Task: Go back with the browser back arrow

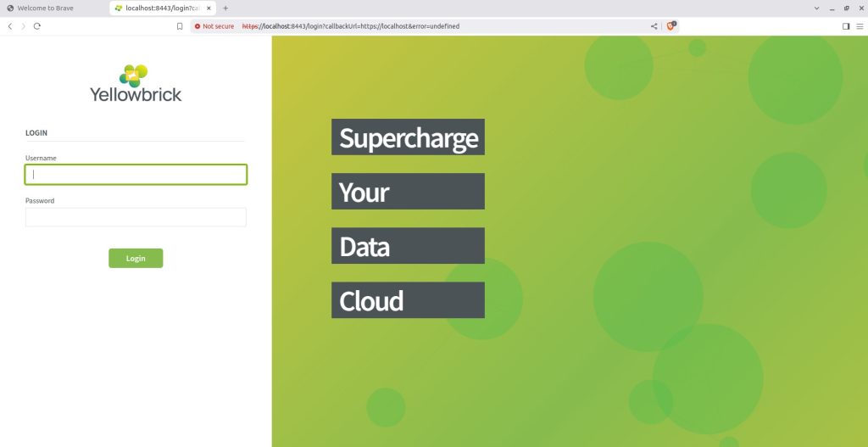Action: 10,26
